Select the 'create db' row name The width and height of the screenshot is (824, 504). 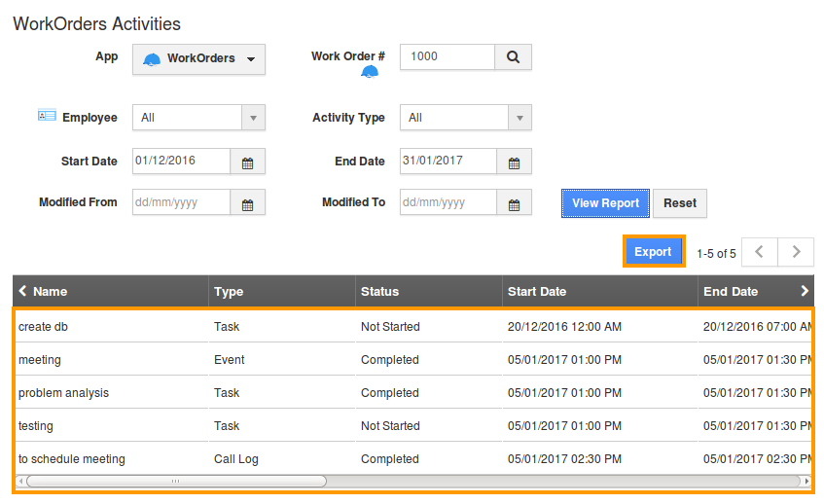(43, 327)
